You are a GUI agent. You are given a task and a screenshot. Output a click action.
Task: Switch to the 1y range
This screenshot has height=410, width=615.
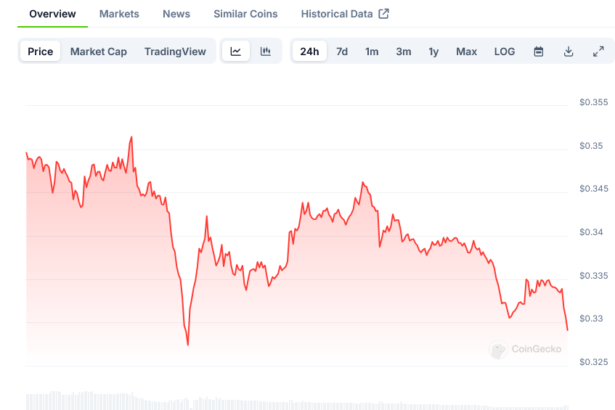click(433, 51)
